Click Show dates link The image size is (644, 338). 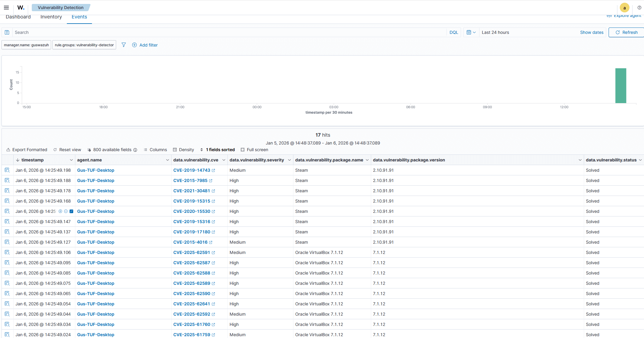(x=591, y=32)
